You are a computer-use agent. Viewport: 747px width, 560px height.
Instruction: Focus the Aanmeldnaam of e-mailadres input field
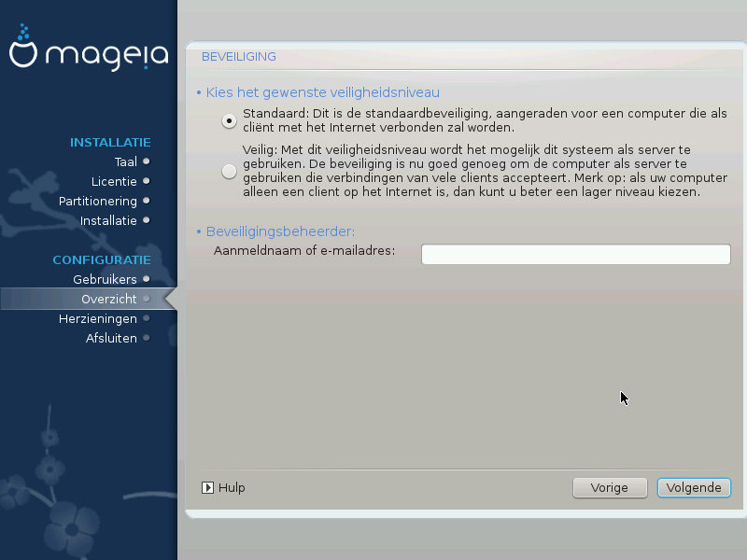click(x=575, y=255)
